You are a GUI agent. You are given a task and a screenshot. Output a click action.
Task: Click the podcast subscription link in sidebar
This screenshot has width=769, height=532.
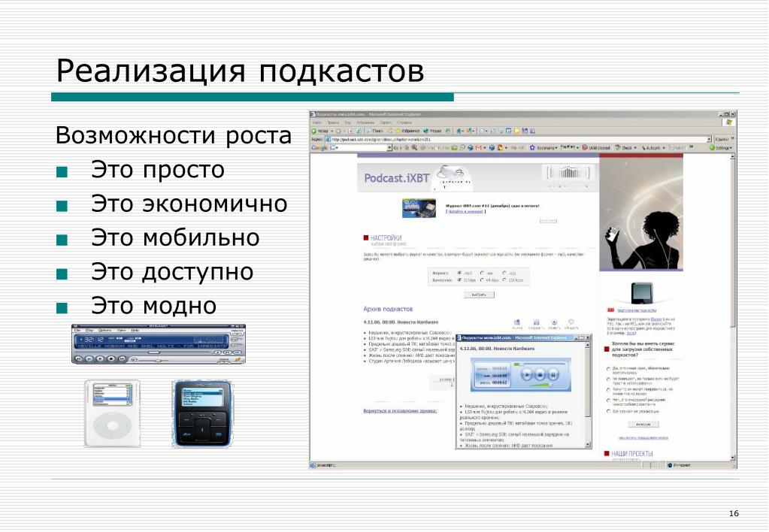(637, 310)
